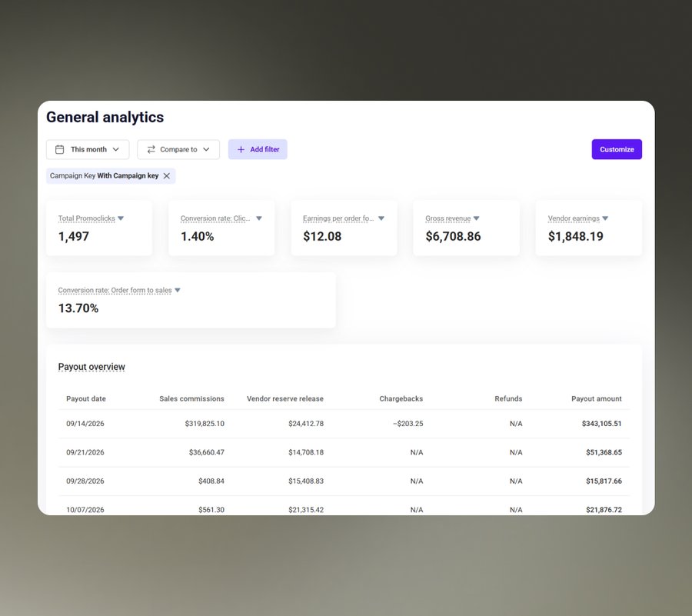Click the Gross revenue label
This screenshot has height=616, width=692.
pos(448,218)
